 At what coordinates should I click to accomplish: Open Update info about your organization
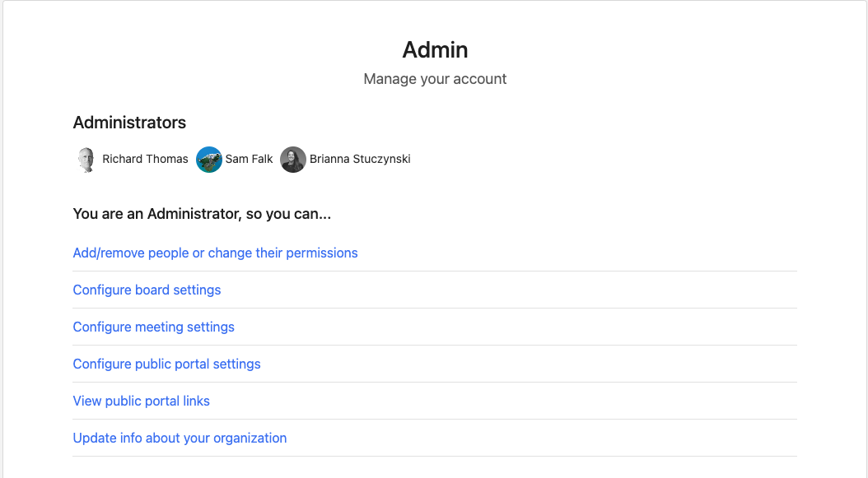coord(180,439)
